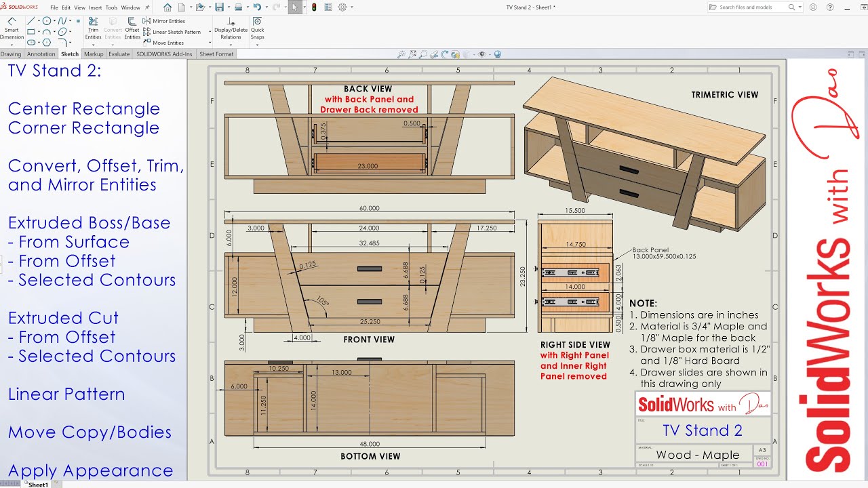The width and height of the screenshot is (868, 488).
Task: Open Display/Delete Relations tool
Action: [x=231, y=28]
